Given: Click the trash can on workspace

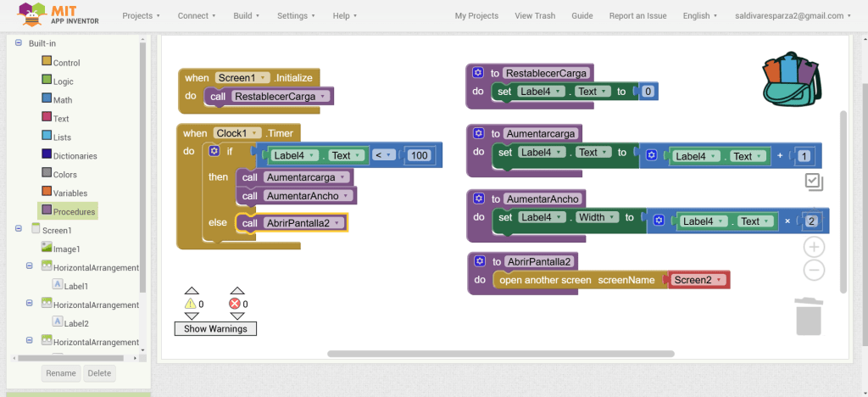Looking at the screenshot, I should (808, 316).
